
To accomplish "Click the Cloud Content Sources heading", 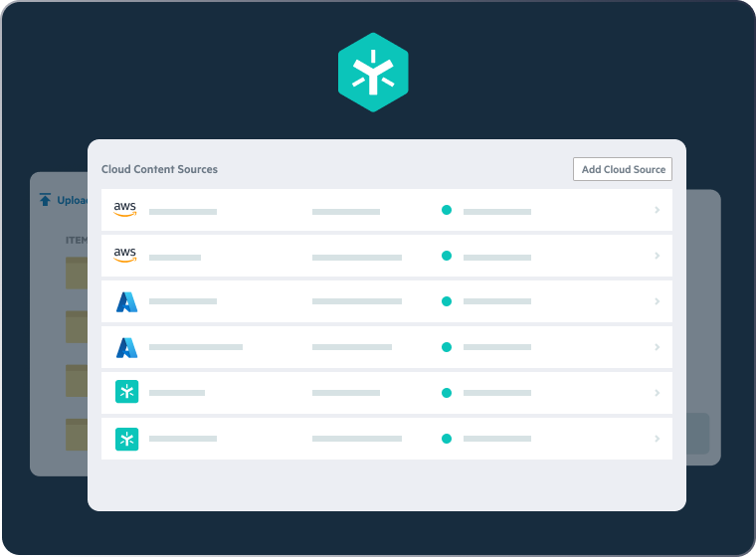I will coord(159,169).
